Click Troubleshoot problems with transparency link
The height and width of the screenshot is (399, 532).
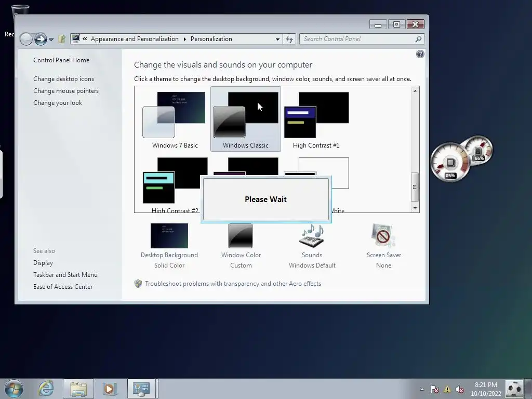(x=233, y=284)
